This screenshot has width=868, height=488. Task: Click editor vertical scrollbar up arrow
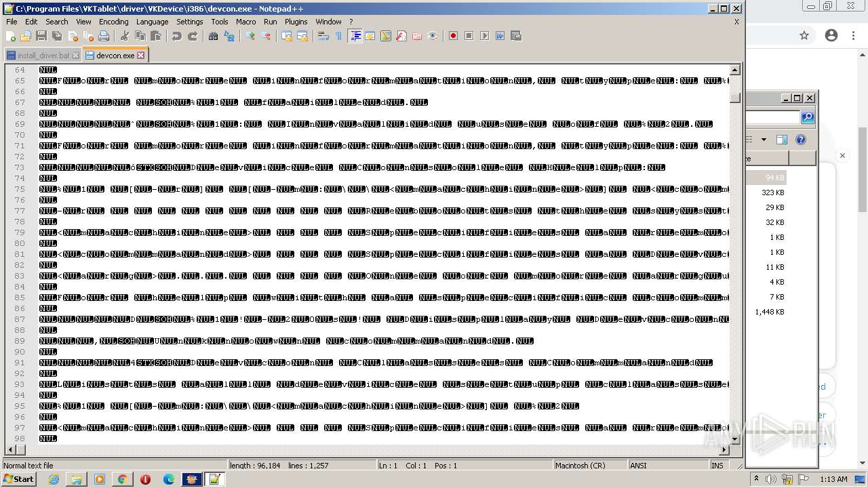click(x=735, y=70)
